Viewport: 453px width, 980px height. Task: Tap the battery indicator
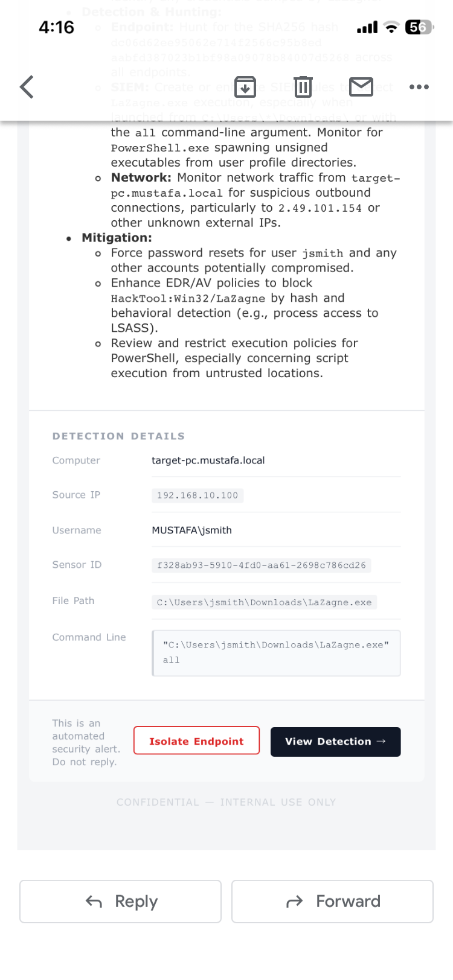(419, 27)
